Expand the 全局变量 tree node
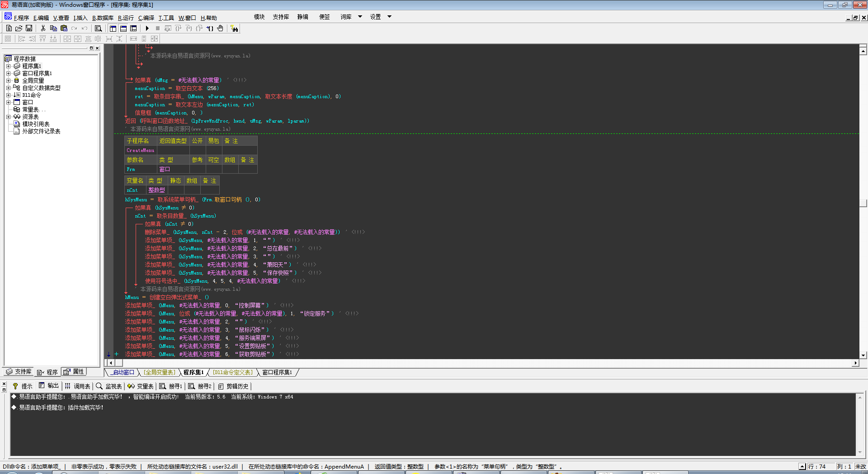This screenshot has height=474, width=868. point(8,81)
